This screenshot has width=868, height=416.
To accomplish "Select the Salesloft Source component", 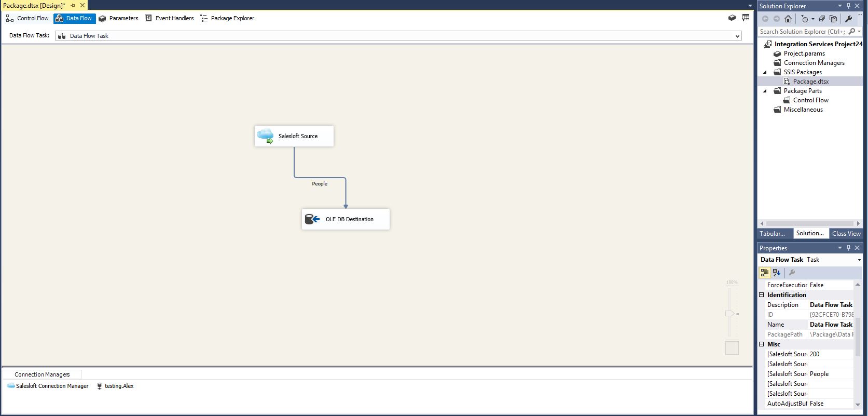I will [x=294, y=136].
